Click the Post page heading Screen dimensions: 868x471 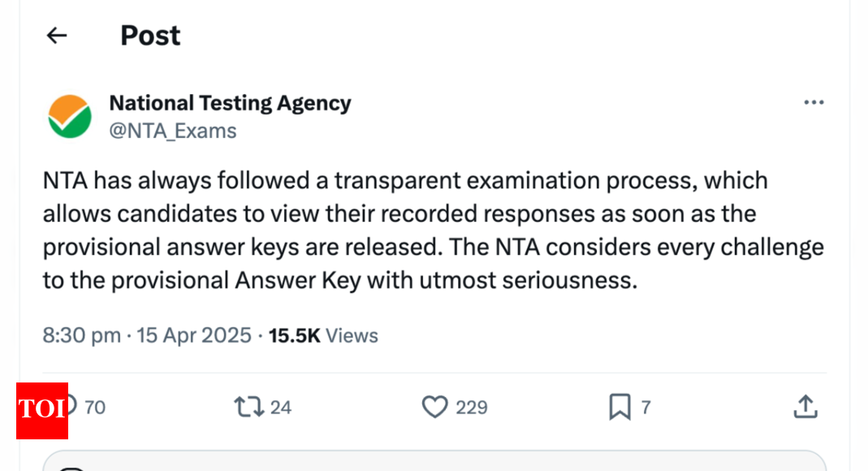[150, 36]
